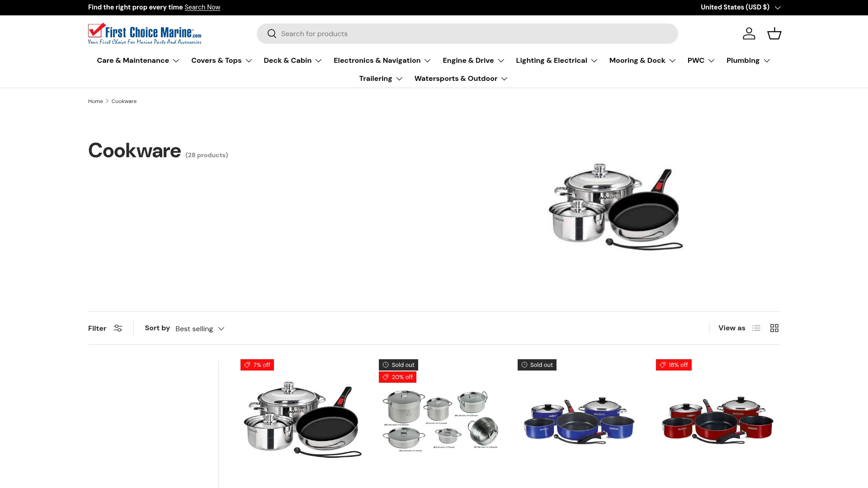
Task: Click the Sold out badge on blue cookware
Action: (x=537, y=365)
